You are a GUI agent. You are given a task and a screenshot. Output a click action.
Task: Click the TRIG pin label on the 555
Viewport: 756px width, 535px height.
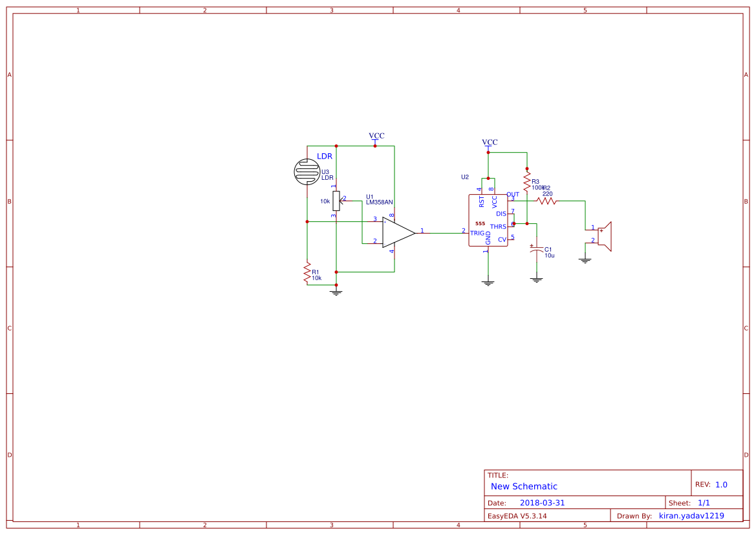pos(477,233)
